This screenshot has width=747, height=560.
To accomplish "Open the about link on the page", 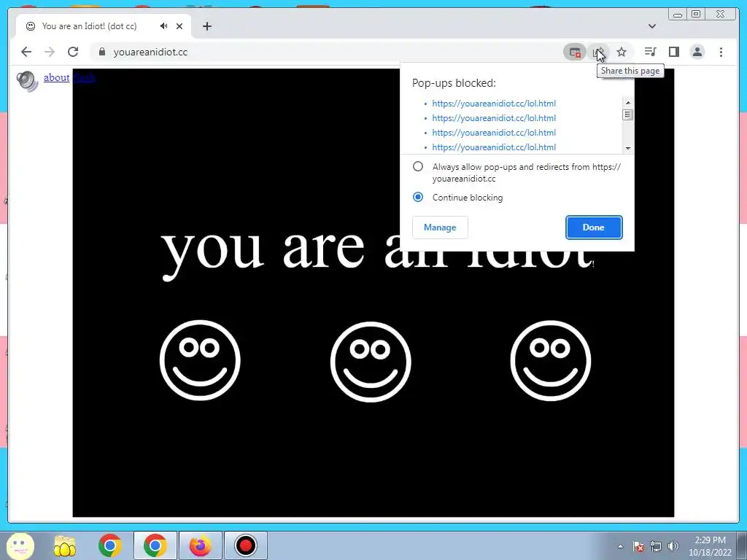I will (x=57, y=77).
